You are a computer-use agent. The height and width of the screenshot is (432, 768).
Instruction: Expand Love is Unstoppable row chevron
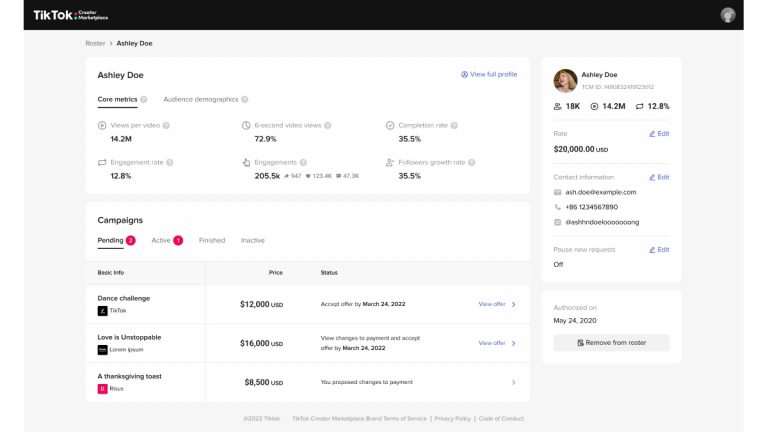513,343
